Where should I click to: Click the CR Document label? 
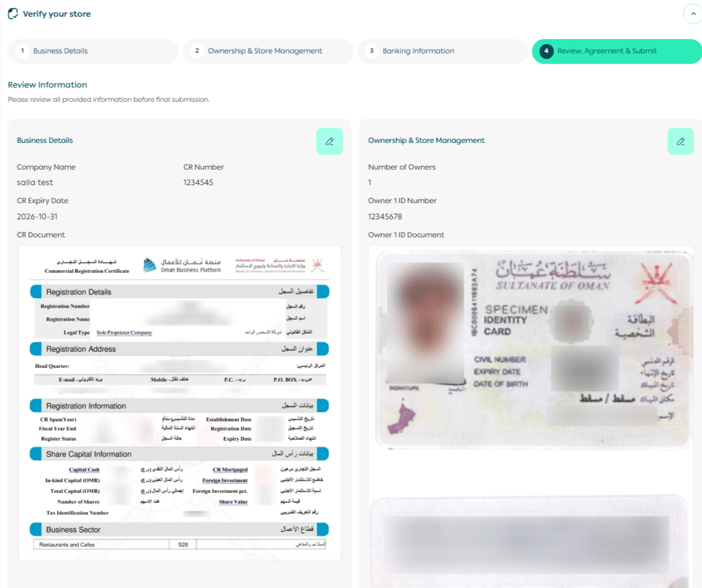coord(41,235)
